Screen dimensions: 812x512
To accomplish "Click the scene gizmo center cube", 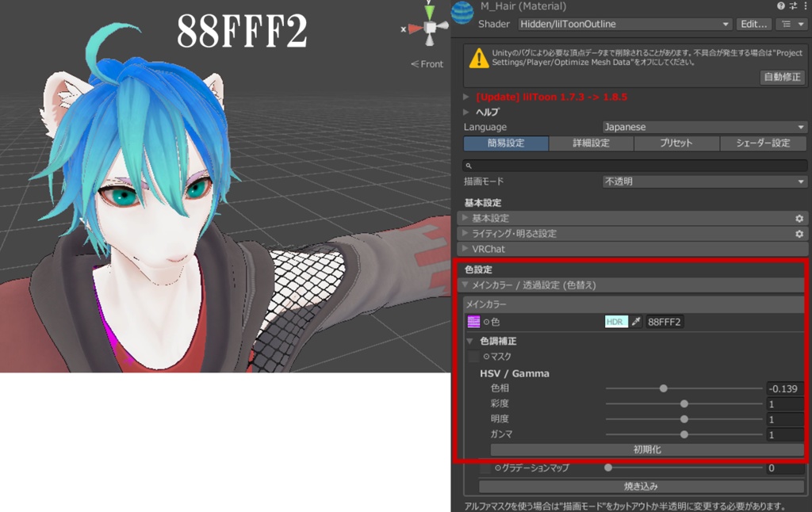I will [431, 28].
